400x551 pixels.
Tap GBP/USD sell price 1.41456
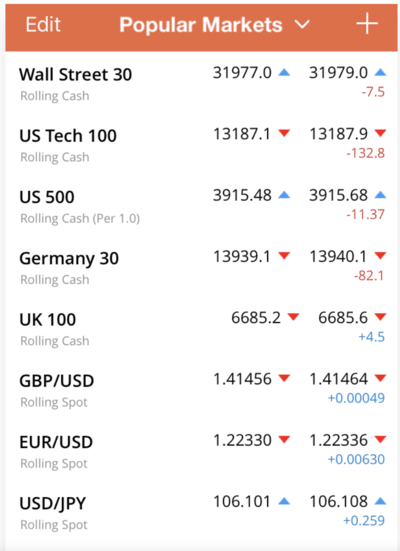[242, 379]
